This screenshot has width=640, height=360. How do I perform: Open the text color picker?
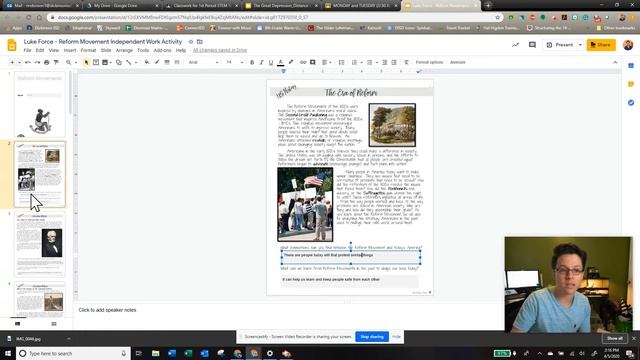point(280,62)
